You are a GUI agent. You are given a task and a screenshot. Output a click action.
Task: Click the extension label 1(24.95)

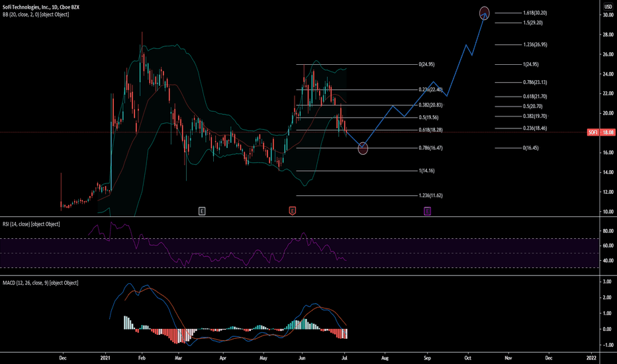(x=531, y=65)
